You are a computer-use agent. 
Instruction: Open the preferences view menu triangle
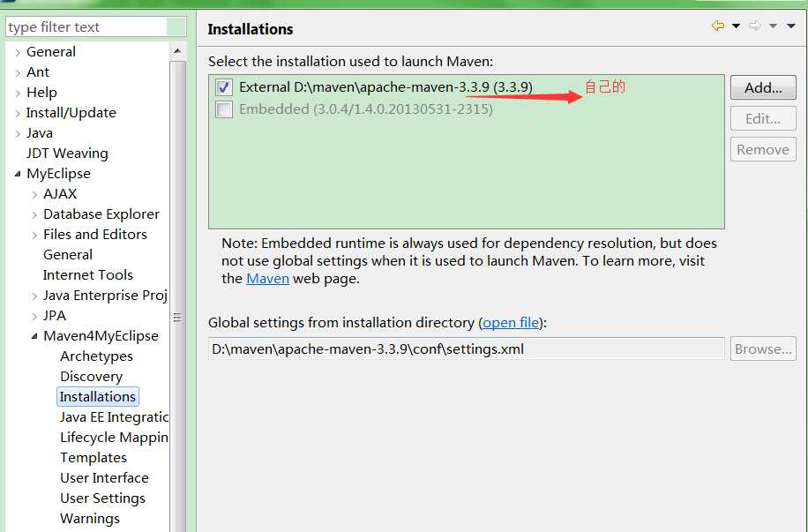point(791,26)
